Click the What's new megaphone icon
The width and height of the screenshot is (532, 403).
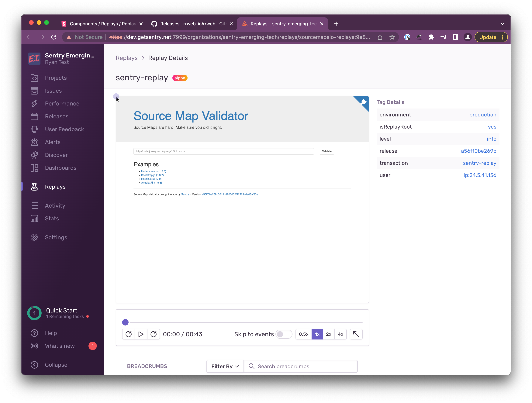tap(34, 346)
